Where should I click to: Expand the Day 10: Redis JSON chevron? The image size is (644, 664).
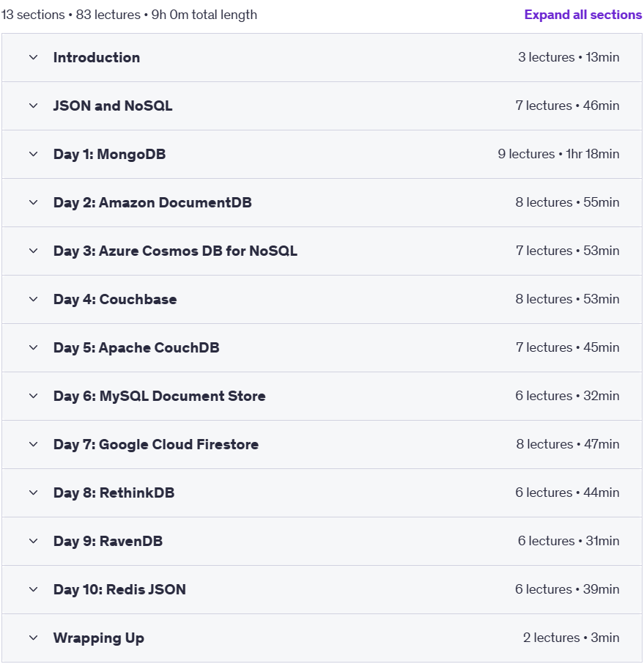click(34, 589)
